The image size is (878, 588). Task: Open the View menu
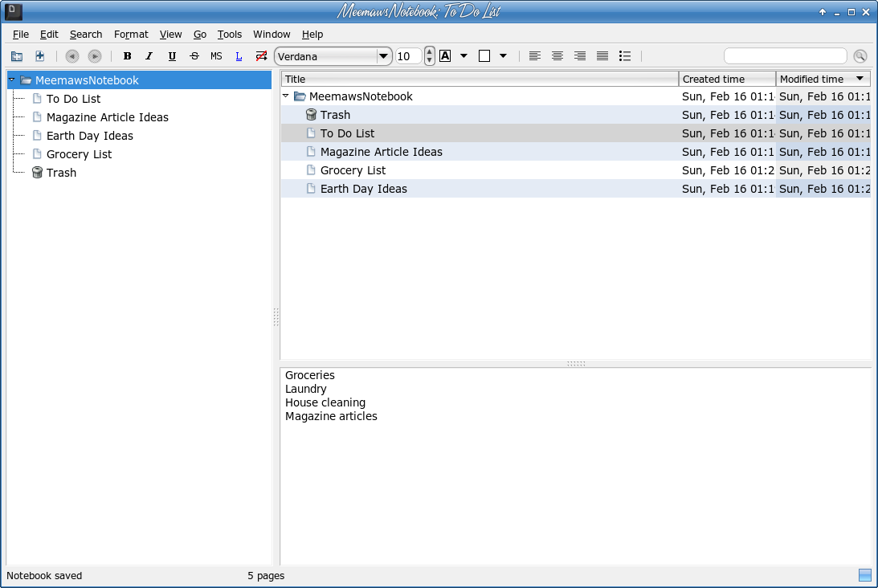point(170,35)
